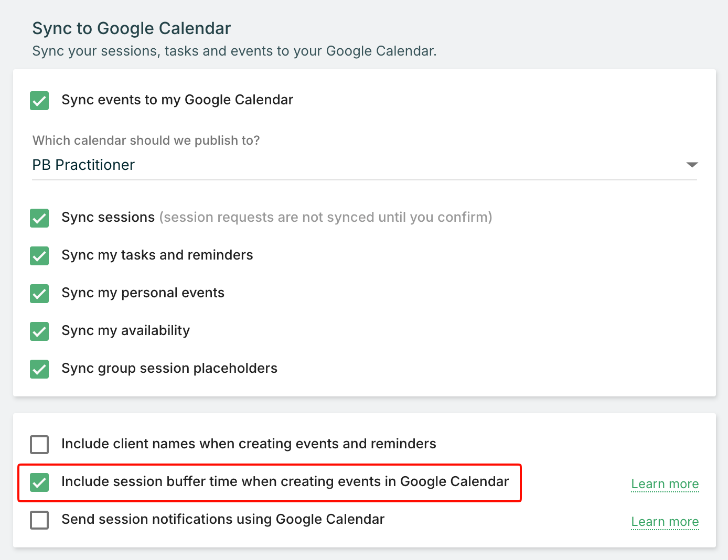728x560 pixels.
Task: Uncheck the Include session buffer time checkbox
Action: [39, 482]
